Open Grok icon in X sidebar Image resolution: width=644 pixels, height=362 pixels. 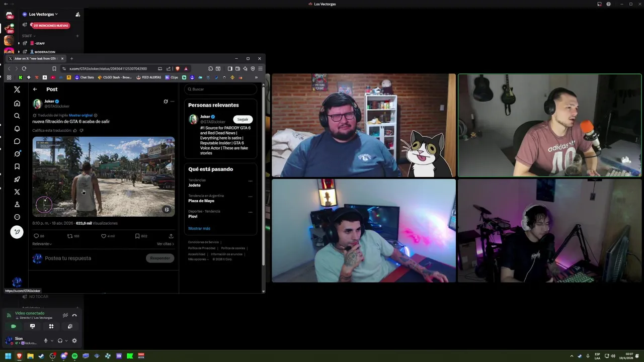click(17, 154)
